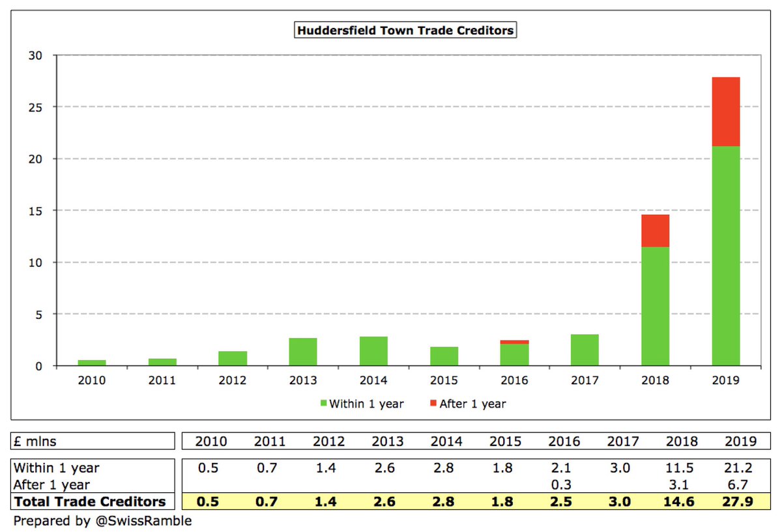Click the 2015 green bar

click(x=444, y=356)
